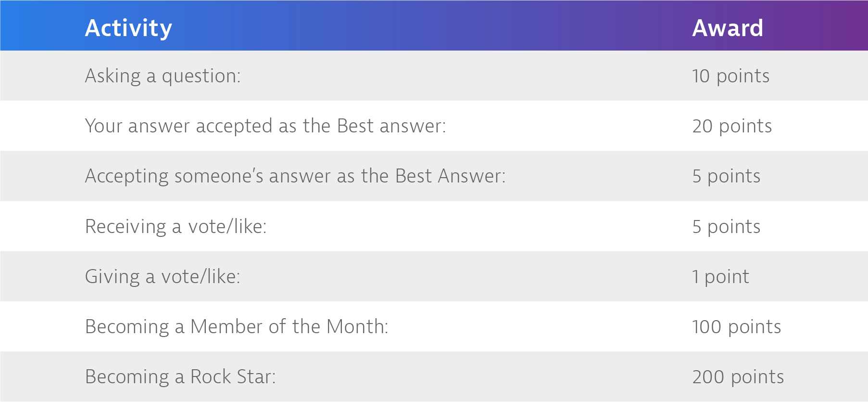The width and height of the screenshot is (868, 402).
Task: Click the '1 point' award value
Action: (x=721, y=277)
